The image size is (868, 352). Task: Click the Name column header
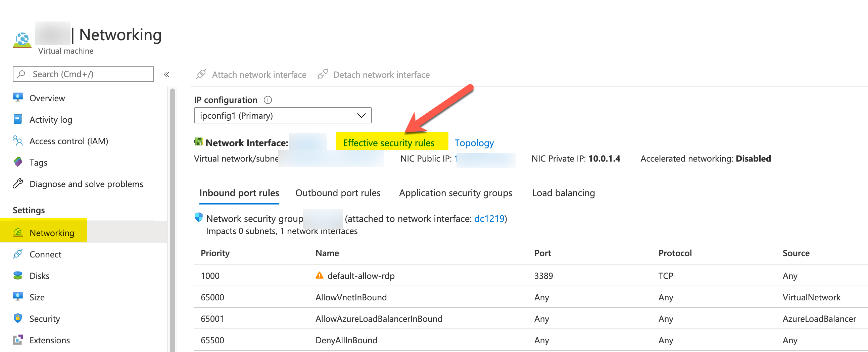[x=327, y=253]
